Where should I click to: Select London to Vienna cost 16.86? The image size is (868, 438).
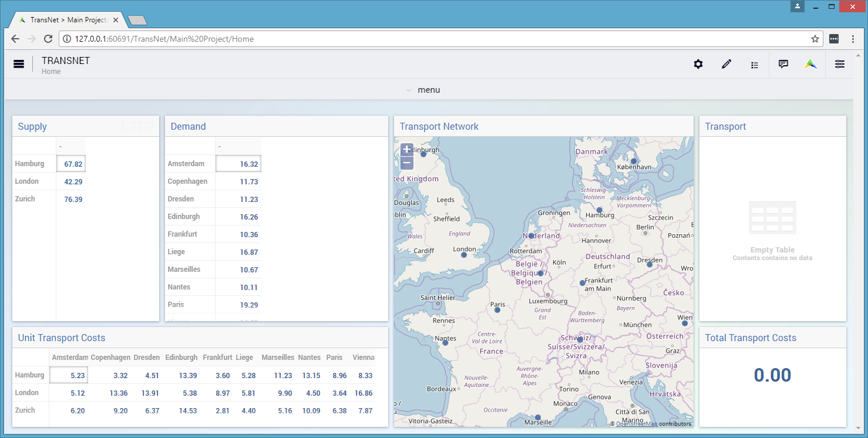(x=364, y=393)
